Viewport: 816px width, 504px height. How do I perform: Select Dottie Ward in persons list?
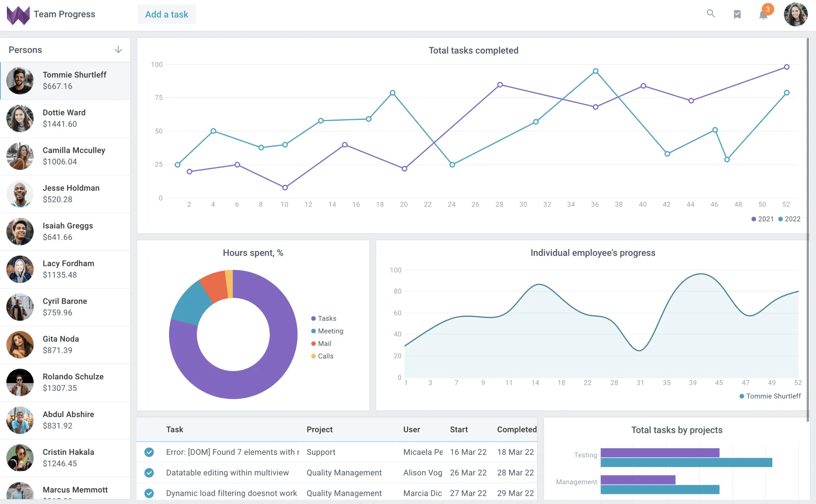coord(65,118)
